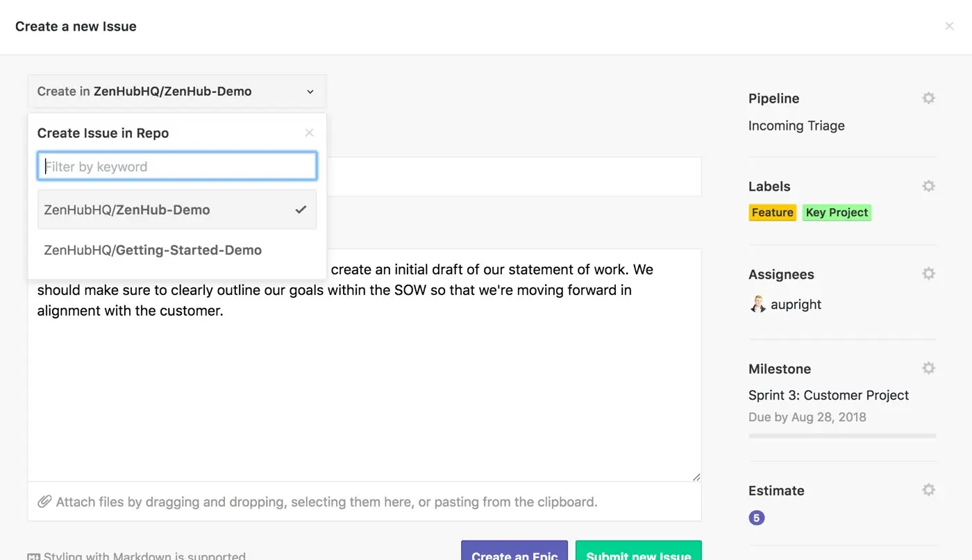Close the Create a new Issue dialog

tap(949, 26)
